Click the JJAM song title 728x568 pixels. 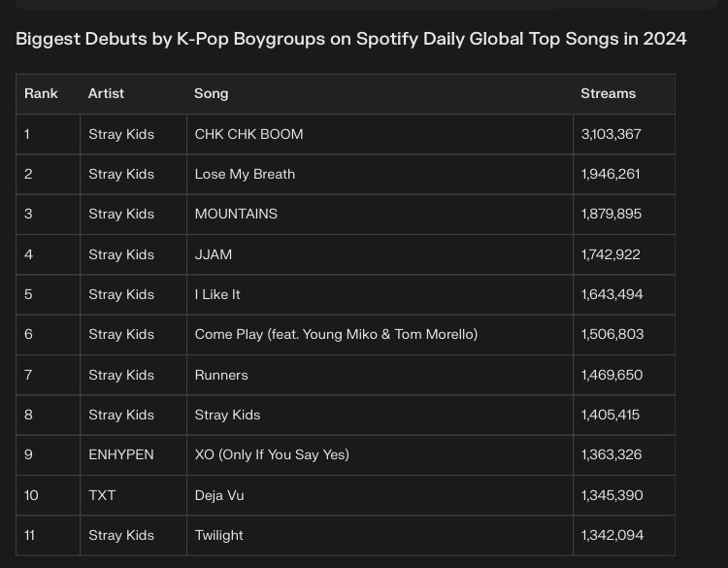tap(214, 254)
